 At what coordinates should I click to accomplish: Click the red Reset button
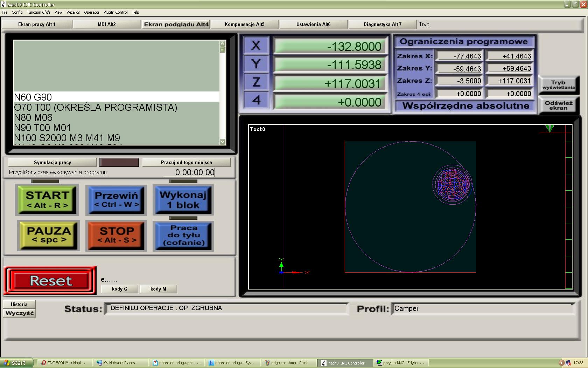50,281
